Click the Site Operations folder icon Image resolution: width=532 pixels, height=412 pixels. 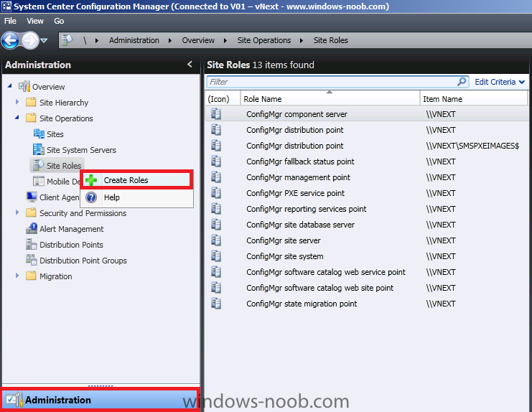(x=31, y=118)
